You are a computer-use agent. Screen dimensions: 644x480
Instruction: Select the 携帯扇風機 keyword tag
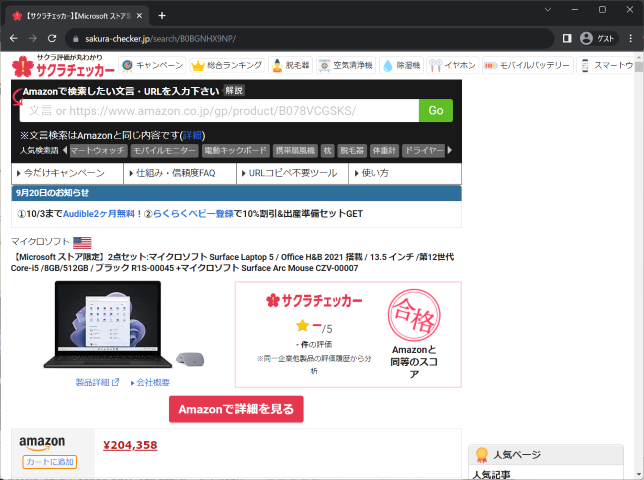tap(295, 151)
